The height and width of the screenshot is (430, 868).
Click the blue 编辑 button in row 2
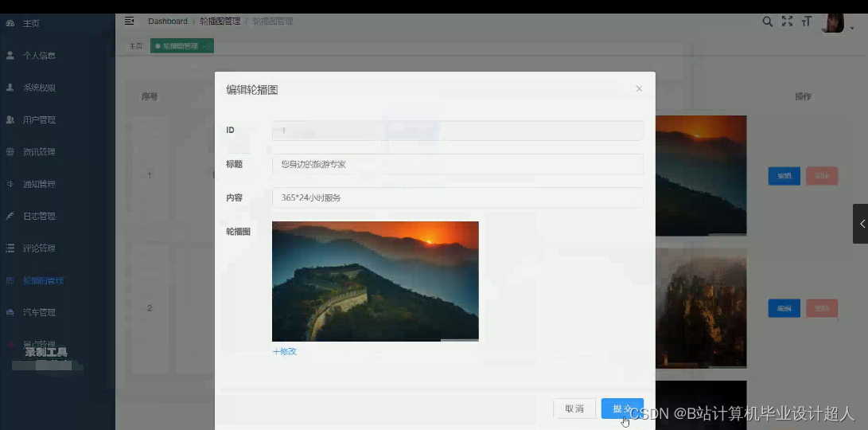pyautogui.click(x=784, y=308)
